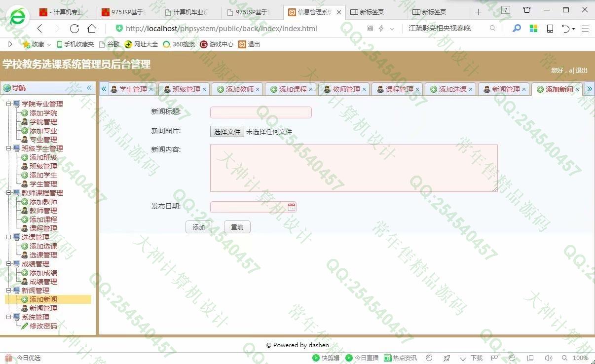This screenshot has height=364, width=595.
Task: Close the 添加教师 tab
Action: coord(258,89)
